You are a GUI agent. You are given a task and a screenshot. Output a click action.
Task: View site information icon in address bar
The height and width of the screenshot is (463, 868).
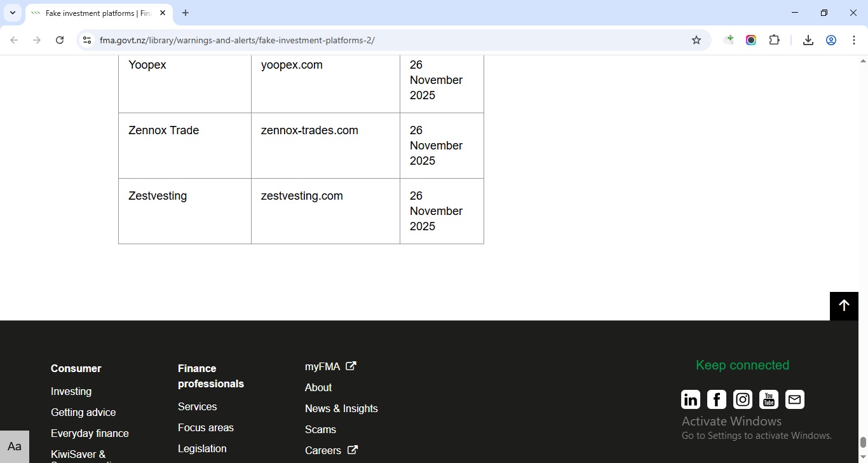click(x=87, y=40)
